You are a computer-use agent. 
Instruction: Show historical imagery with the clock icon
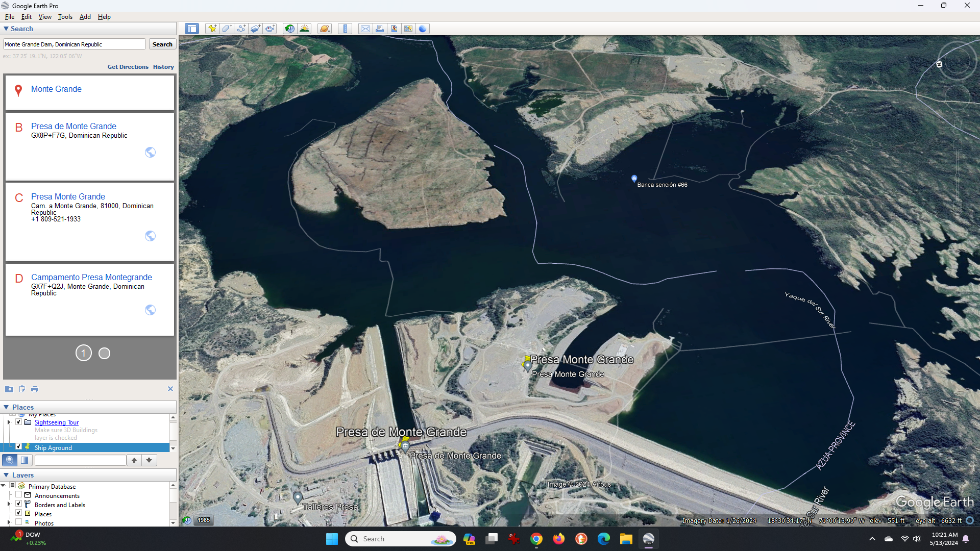click(x=290, y=29)
